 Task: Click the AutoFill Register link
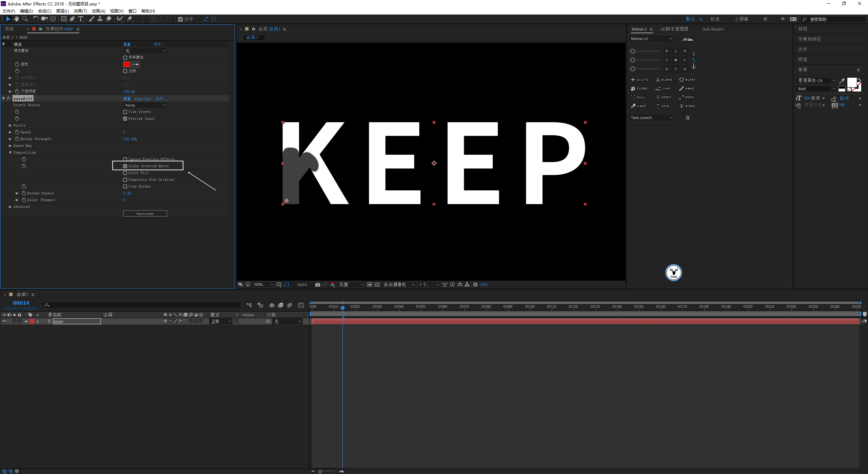tap(142, 99)
